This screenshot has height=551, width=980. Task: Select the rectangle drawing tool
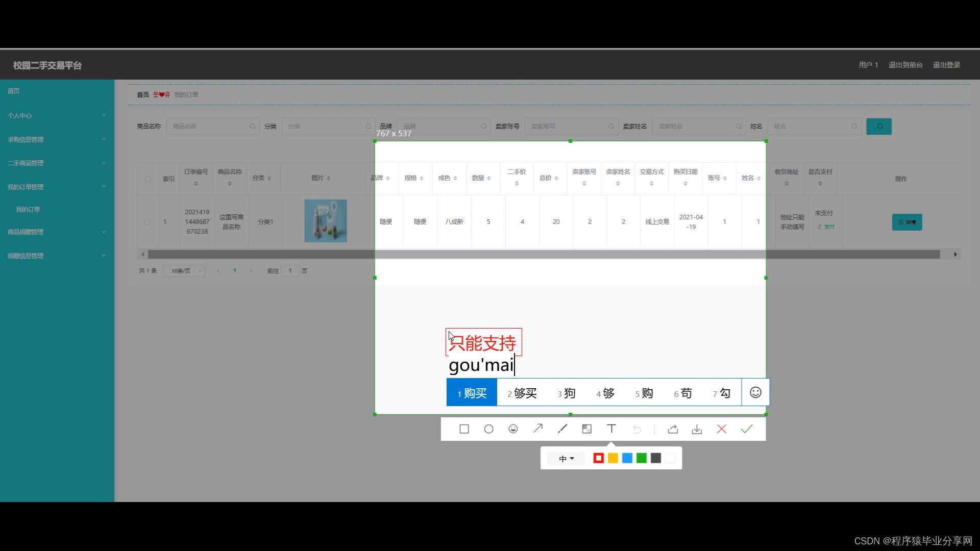464,429
